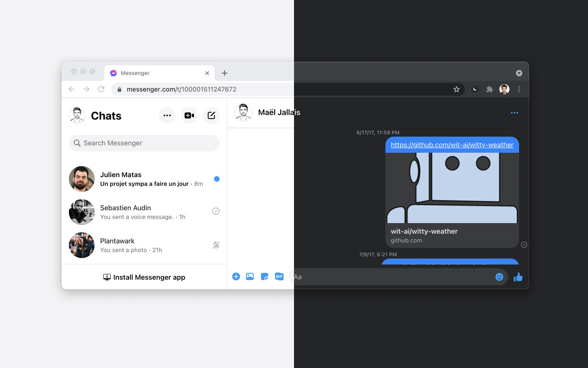This screenshot has width=588, height=368.
Task: Open the tab search chevron
Action: point(519,73)
